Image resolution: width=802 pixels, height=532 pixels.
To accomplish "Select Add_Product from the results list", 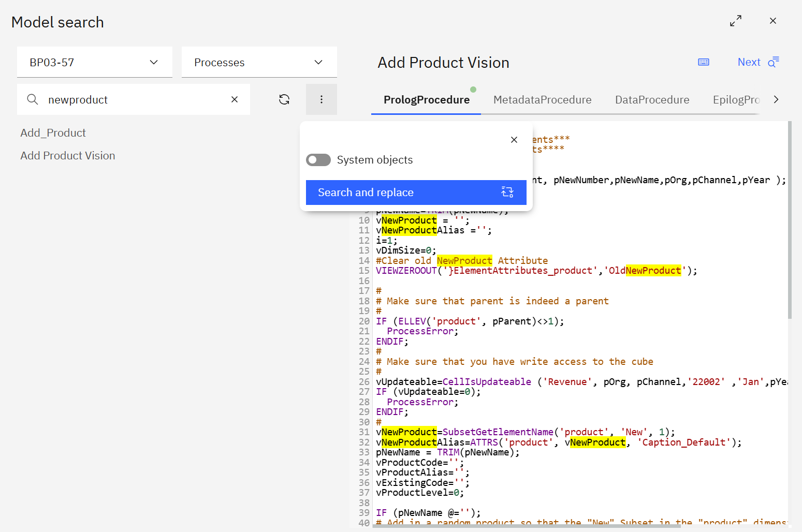I will (53, 132).
